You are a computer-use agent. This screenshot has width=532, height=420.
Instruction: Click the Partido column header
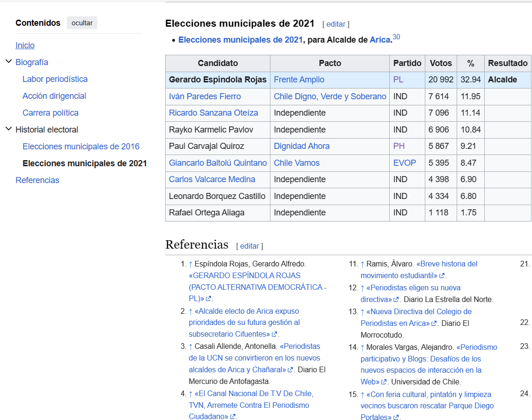407,63
